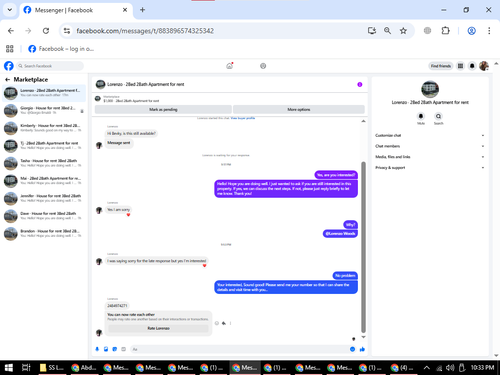Open volume control in system tray
Viewport: 500px width, 375px height.
450,368
